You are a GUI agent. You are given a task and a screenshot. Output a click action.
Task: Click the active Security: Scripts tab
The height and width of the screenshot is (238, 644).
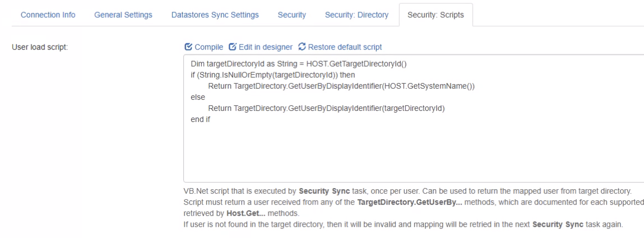coord(435,14)
